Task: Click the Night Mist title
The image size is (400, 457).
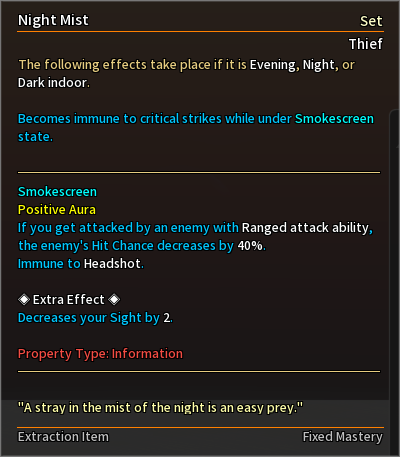Action: (x=53, y=20)
